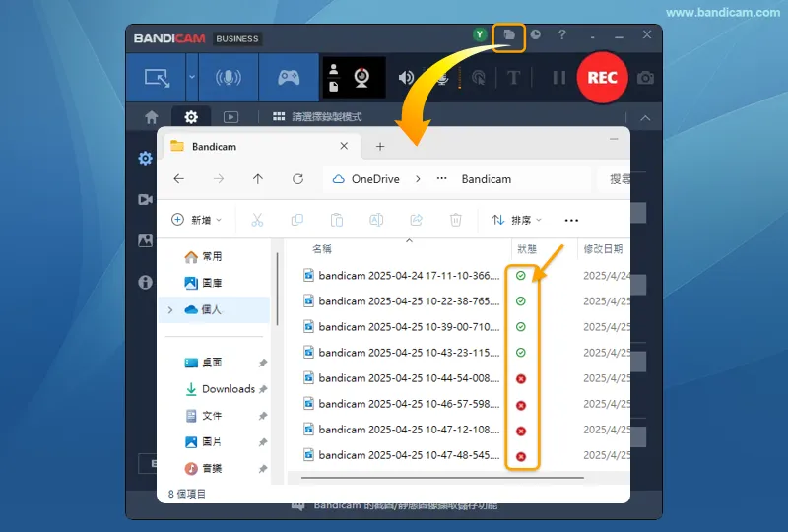Open 文件 (Documents) quick access
This screenshot has width=788, height=532.
(x=204, y=416)
